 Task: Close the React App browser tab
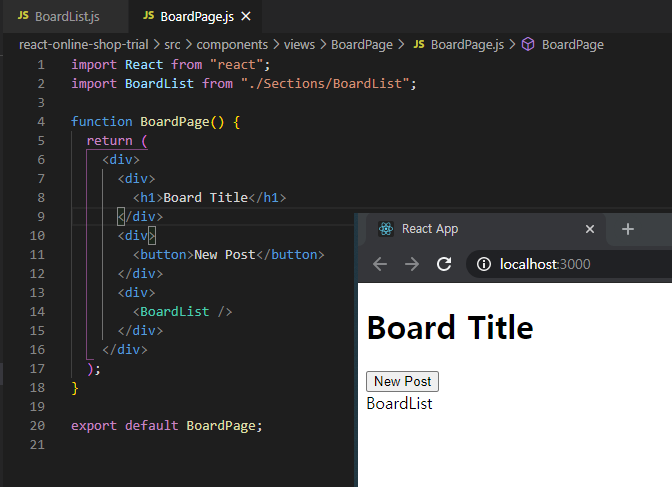point(590,229)
